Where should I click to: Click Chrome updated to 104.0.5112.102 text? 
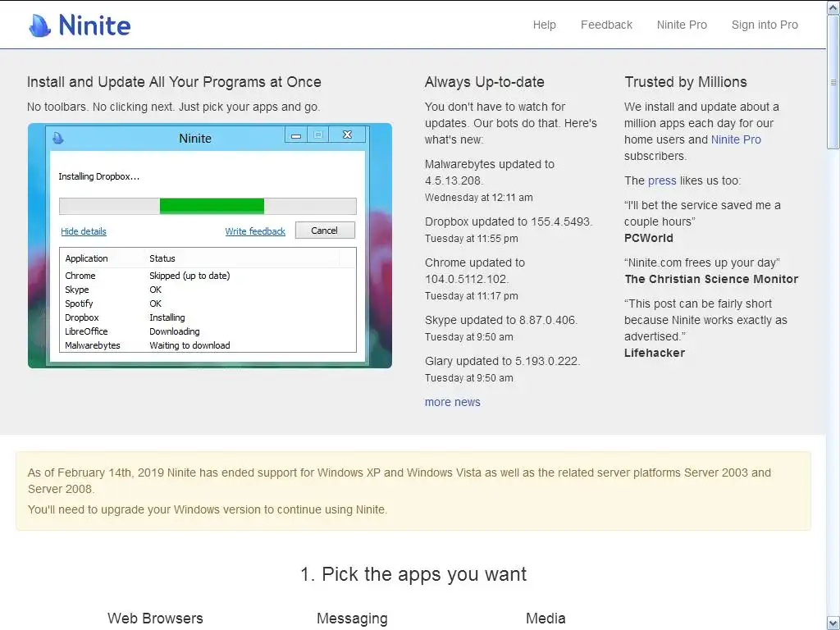[x=475, y=271]
